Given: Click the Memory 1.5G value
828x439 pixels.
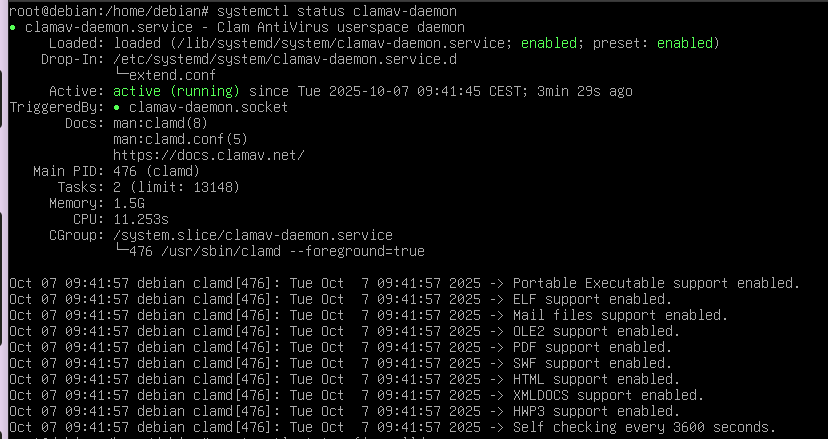Looking at the screenshot, I should tap(128, 203).
